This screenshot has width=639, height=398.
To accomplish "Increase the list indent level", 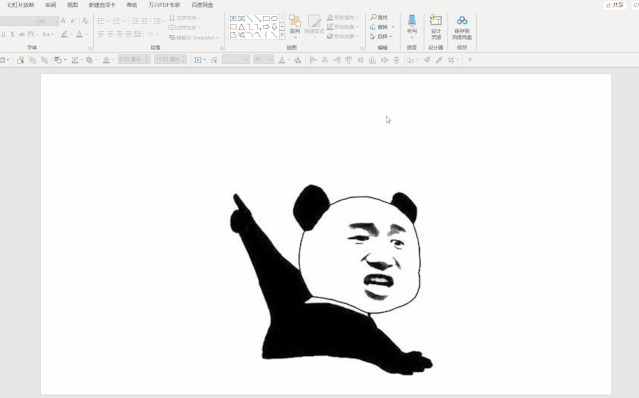I will [x=145, y=21].
